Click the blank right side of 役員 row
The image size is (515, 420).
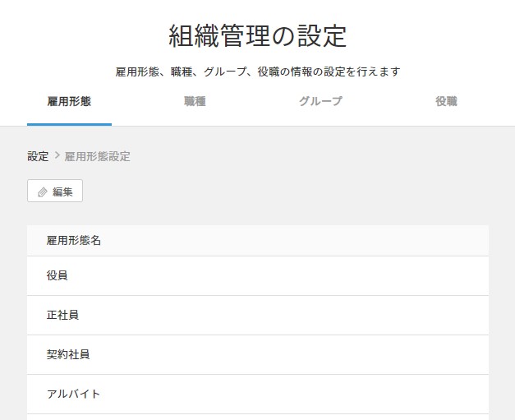370,276
